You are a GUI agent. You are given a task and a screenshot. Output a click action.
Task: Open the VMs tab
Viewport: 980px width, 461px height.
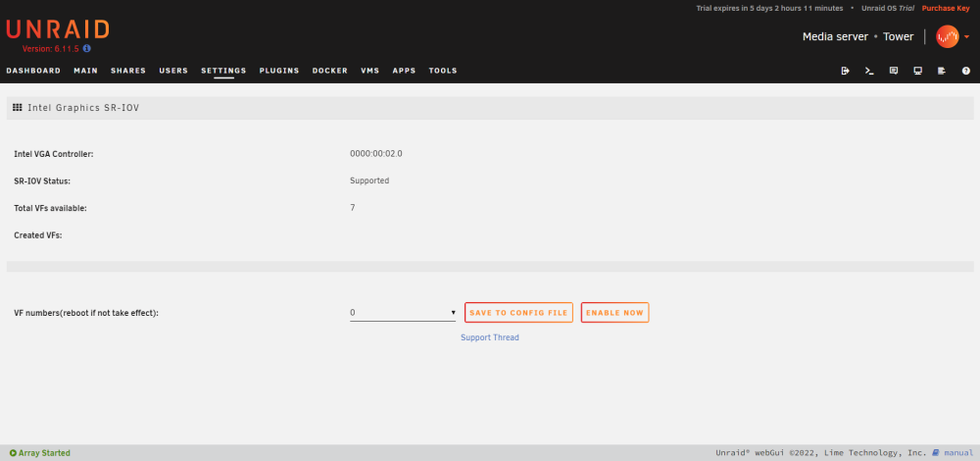click(x=370, y=71)
